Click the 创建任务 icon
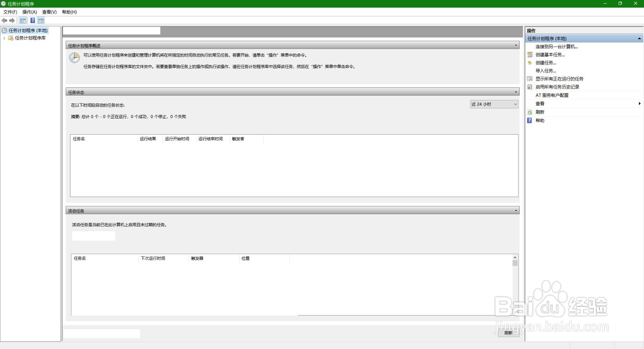This screenshot has height=349, width=644. 530,62
